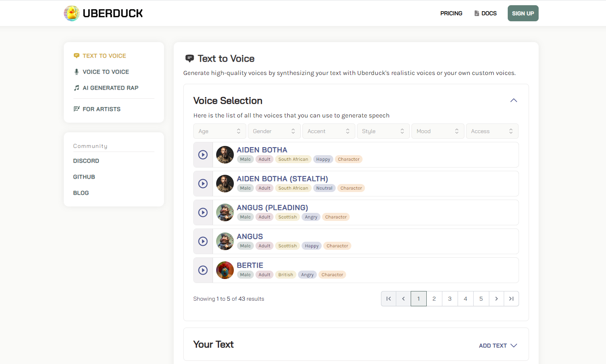Click the Neutral mood tag
Viewport: 606px width, 364px height.
tap(324, 188)
